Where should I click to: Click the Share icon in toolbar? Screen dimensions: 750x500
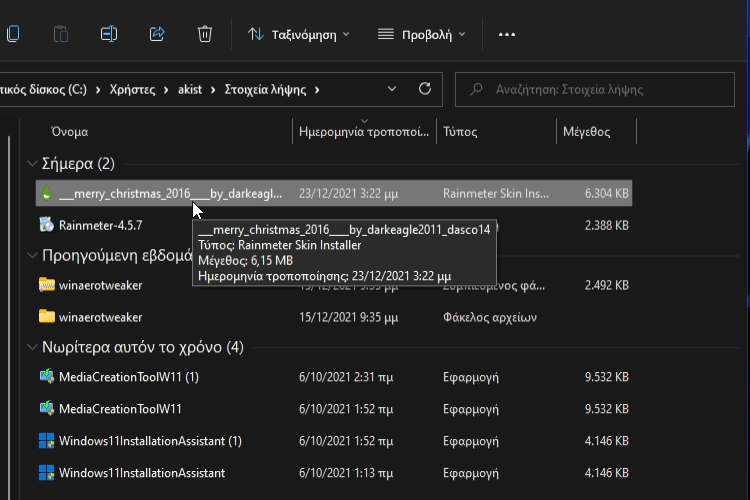[157, 34]
